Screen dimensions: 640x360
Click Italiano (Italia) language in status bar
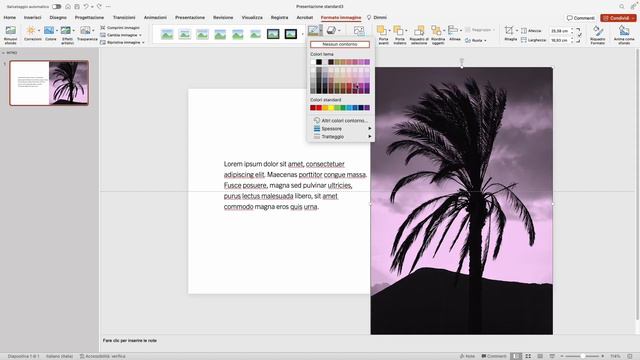point(59,356)
